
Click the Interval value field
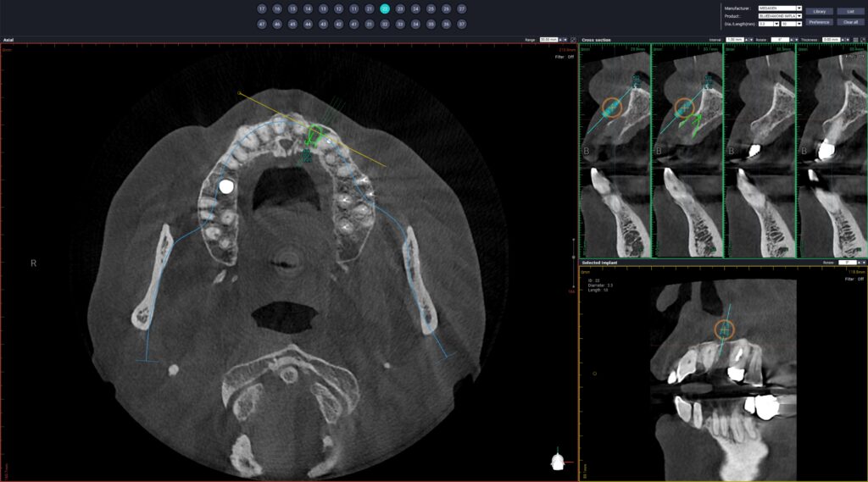point(731,40)
